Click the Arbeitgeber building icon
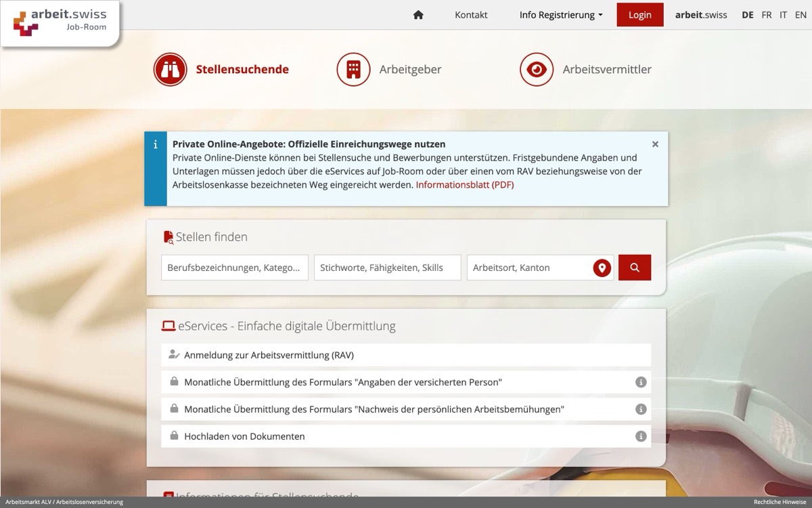This screenshot has height=508, width=812. coord(353,69)
